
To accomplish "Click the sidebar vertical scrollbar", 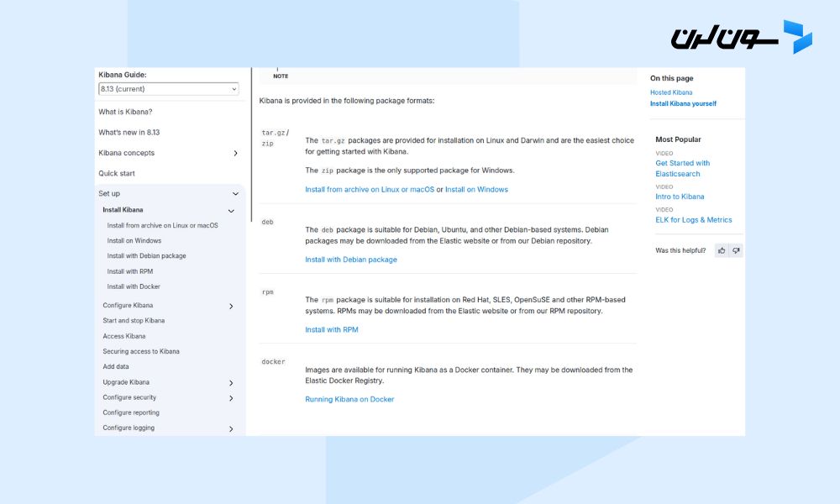I will pos(251,144).
